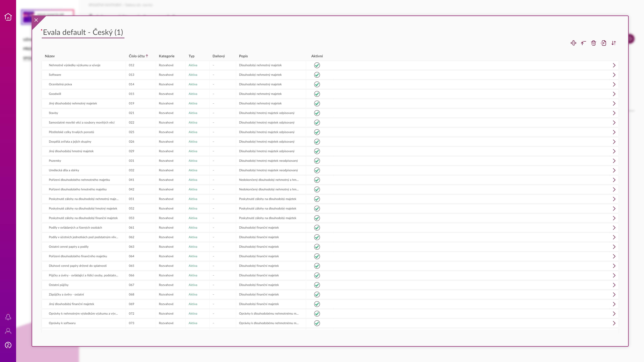644x362 pixels.
Task: Toggle active checkmark for account 041
Action: point(317,180)
